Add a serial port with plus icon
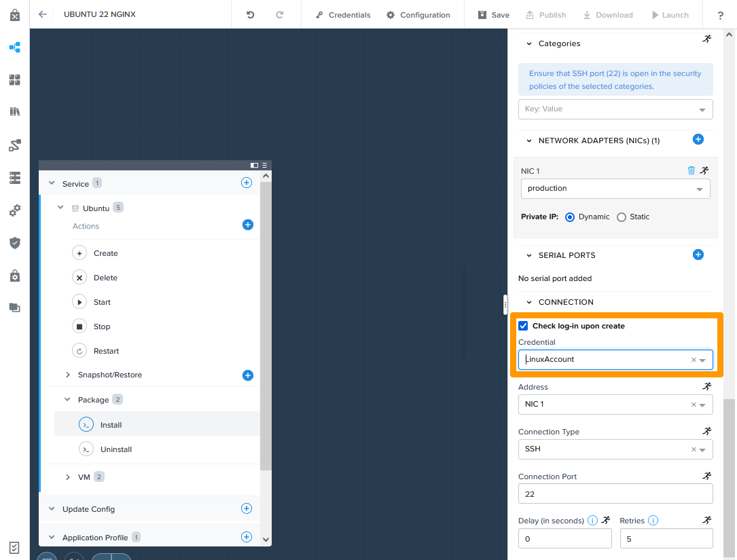Viewport: 737px width, 560px height. [698, 255]
